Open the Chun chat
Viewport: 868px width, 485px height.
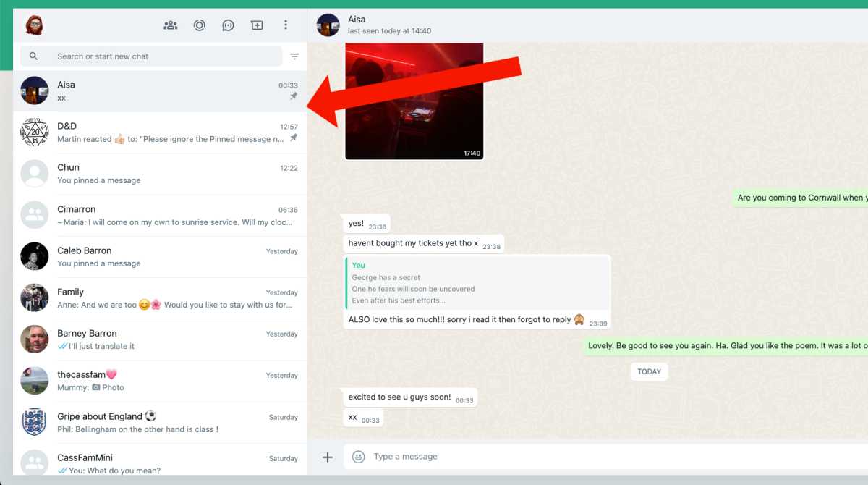coord(160,174)
